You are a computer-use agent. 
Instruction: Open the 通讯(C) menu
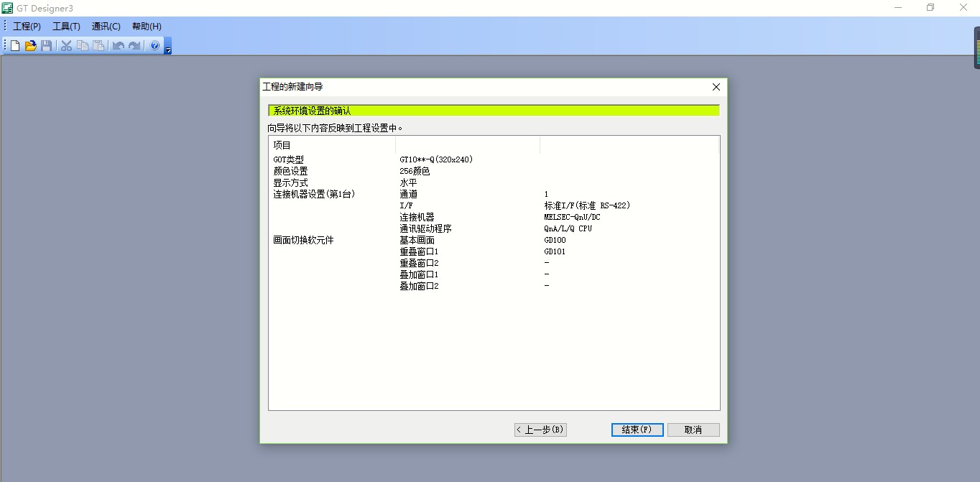point(106,26)
